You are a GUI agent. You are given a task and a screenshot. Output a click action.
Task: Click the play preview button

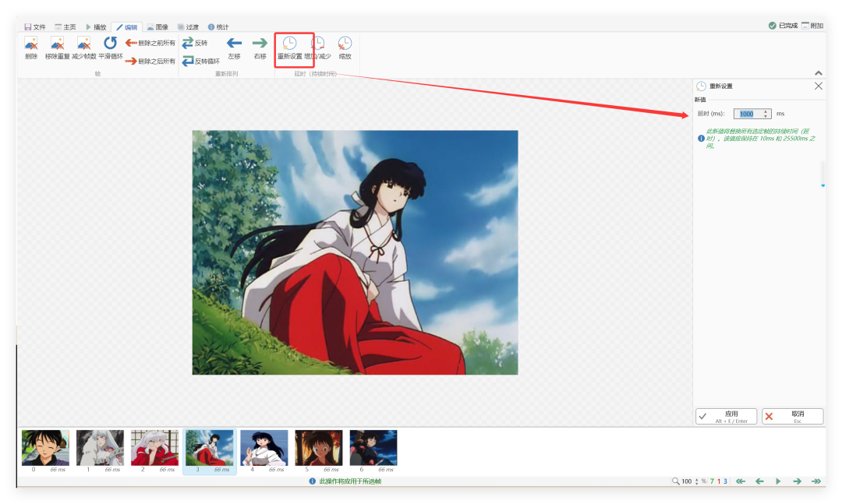778,481
